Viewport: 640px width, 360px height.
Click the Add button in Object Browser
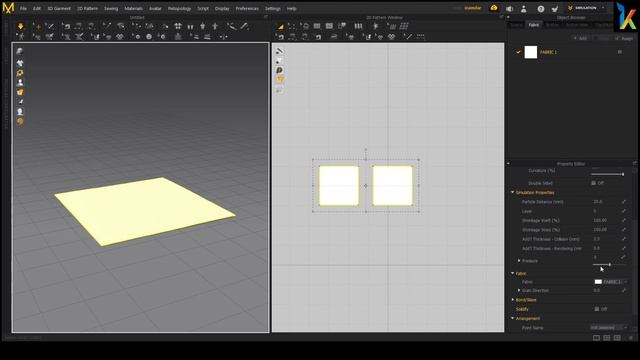580,38
